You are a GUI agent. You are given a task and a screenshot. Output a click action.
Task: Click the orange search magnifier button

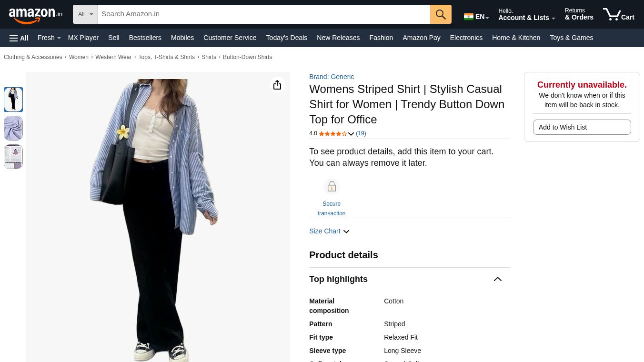(441, 14)
